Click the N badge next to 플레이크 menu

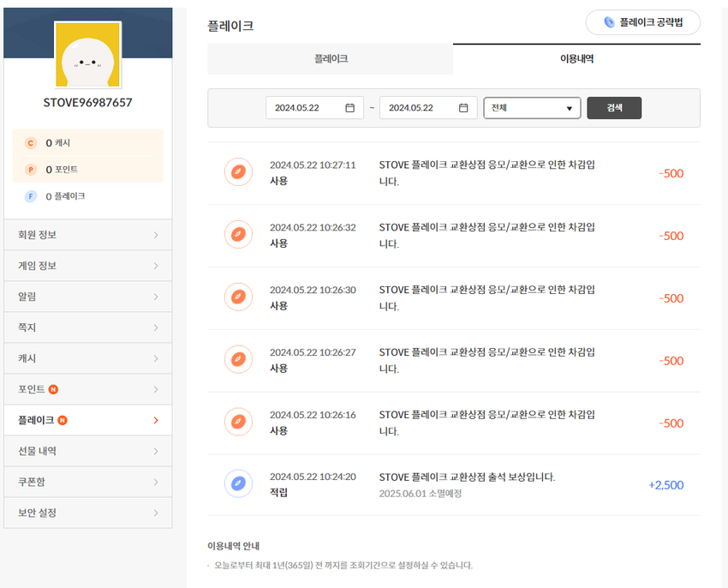pos(63,420)
